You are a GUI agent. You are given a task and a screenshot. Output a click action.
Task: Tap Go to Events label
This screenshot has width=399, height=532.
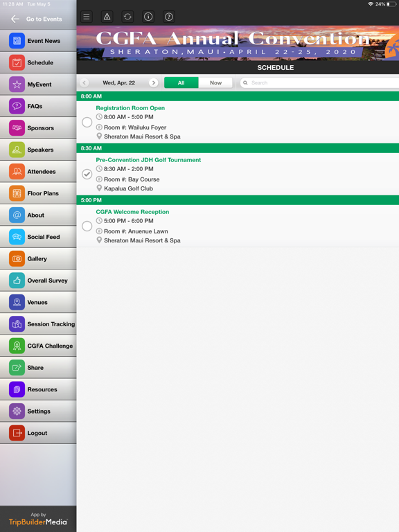[44, 19]
